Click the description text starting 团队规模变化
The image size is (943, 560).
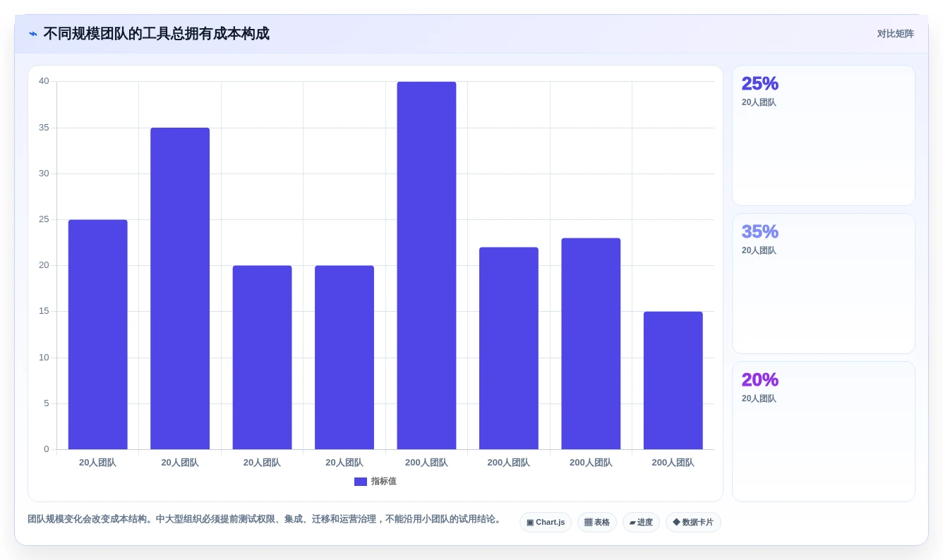[x=266, y=519]
